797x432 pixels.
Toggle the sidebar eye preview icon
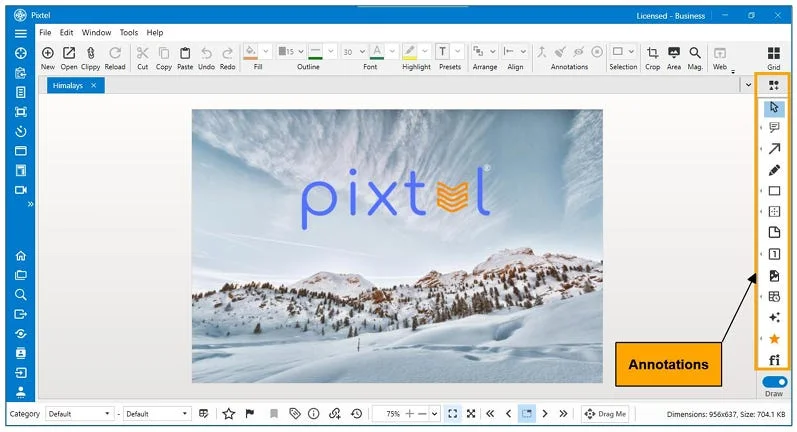pyautogui.click(x=20, y=333)
